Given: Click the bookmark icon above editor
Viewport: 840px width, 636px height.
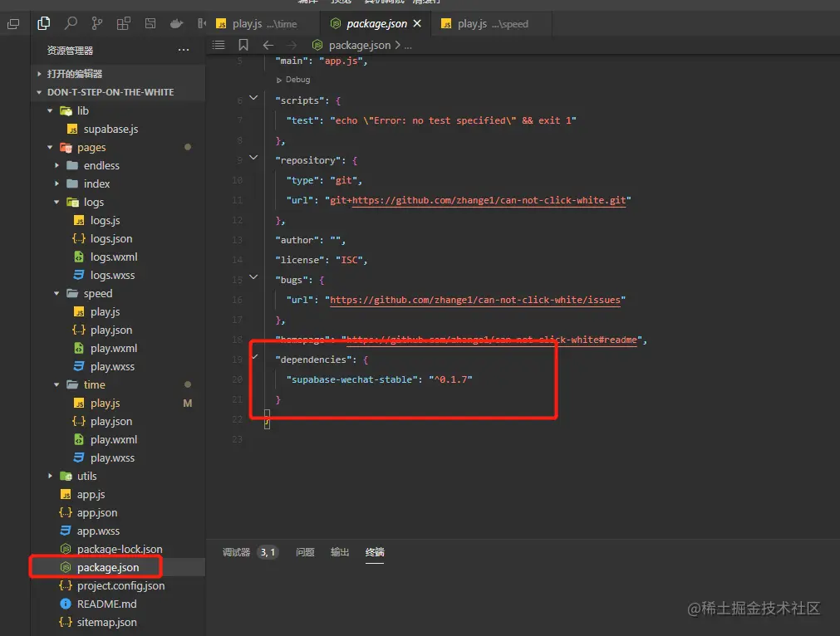Looking at the screenshot, I should pyautogui.click(x=243, y=45).
